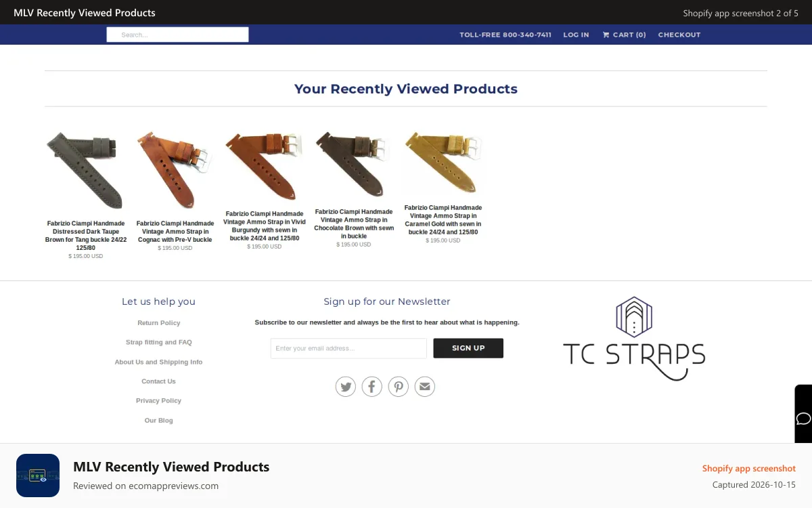This screenshot has height=508, width=812.
Task: Click the Chocolate Brown product title
Action: click(x=354, y=224)
